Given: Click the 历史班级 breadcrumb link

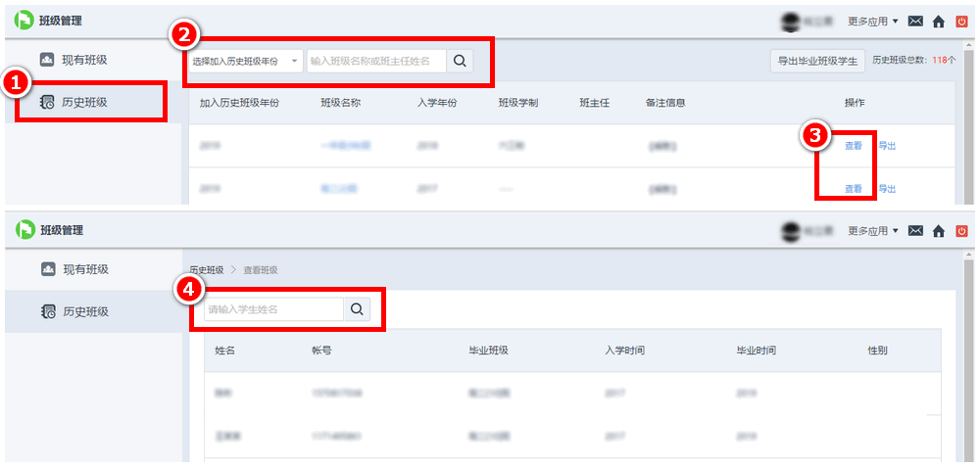Looking at the screenshot, I should [207, 270].
